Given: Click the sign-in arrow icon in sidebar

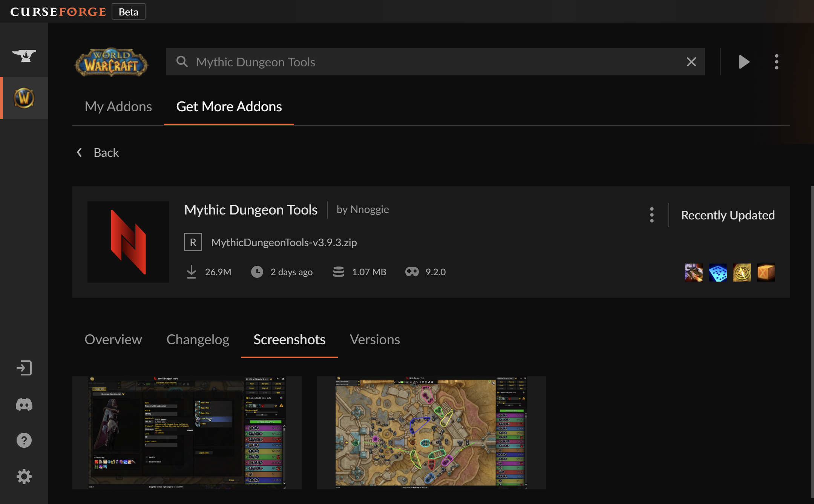Looking at the screenshot, I should tap(24, 368).
